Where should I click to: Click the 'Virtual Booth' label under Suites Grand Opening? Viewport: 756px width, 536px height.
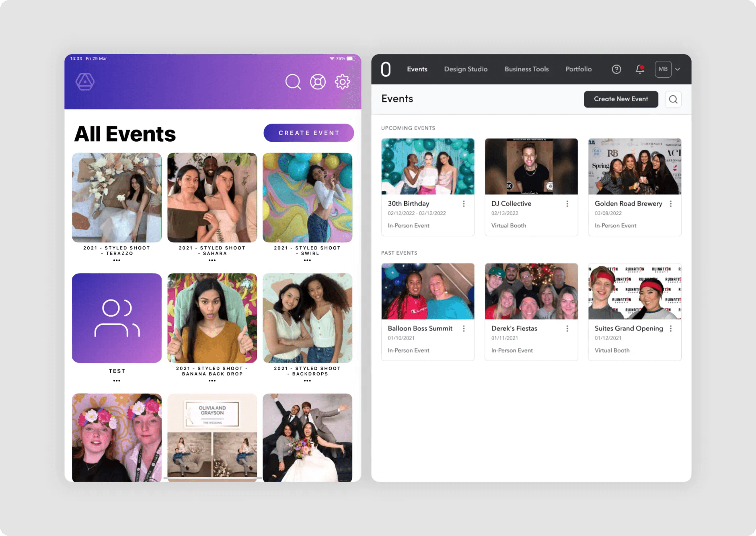pos(612,350)
